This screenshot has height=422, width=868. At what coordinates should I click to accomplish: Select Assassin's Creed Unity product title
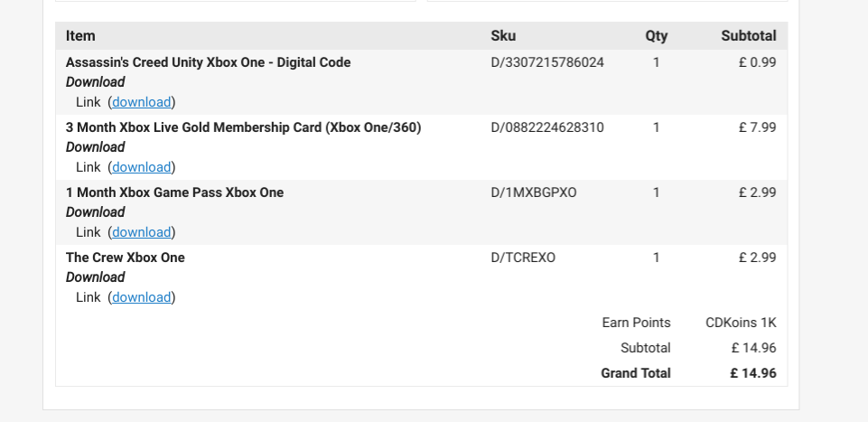point(208,62)
